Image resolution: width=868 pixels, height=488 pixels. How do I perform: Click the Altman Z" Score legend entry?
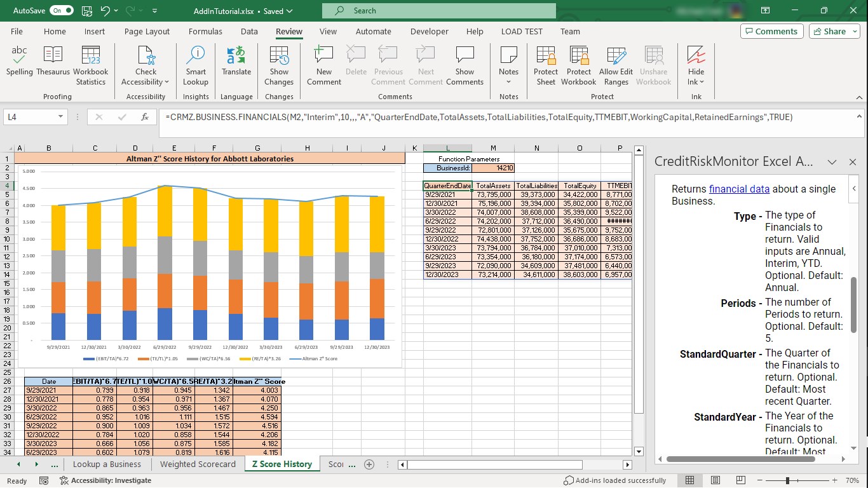coord(313,359)
